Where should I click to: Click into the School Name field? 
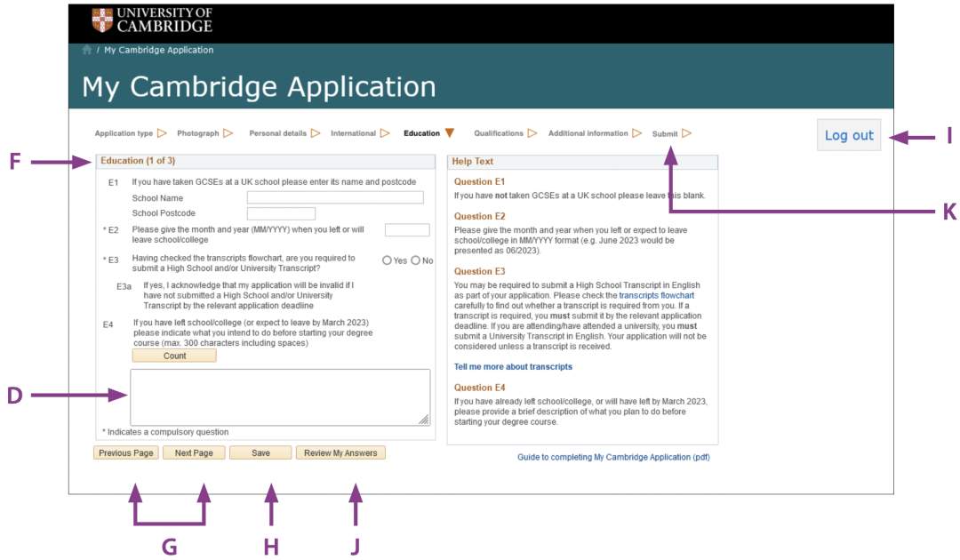335,197
